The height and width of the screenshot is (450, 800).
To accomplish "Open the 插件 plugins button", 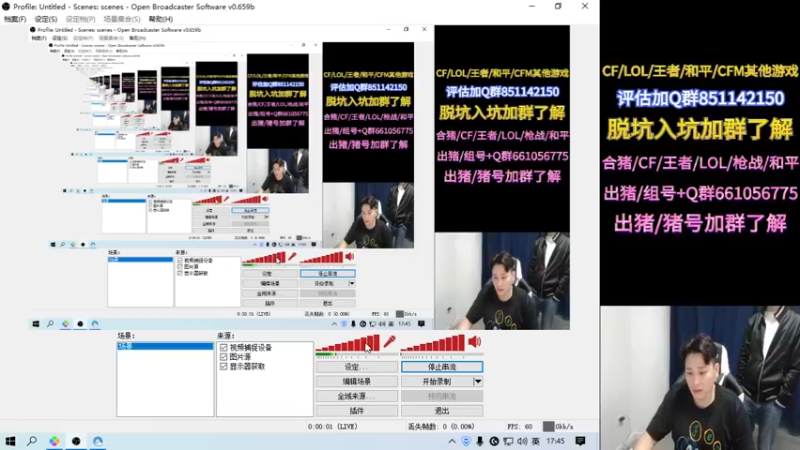I will pyautogui.click(x=357, y=411).
